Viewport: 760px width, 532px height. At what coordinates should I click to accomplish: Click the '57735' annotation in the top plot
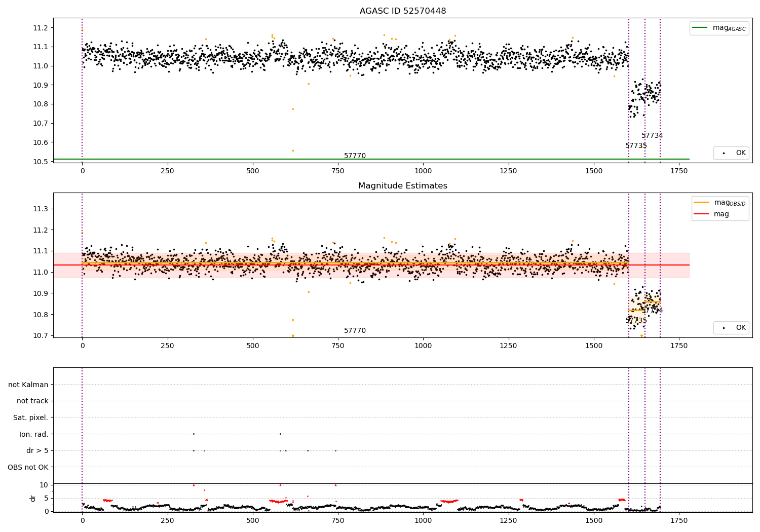click(636, 146)
